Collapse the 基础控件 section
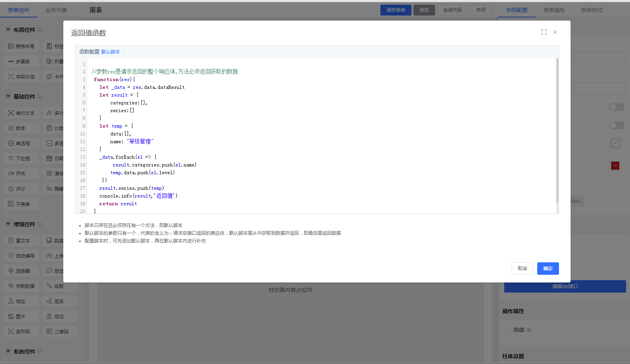630x364 pixels. 8,97
